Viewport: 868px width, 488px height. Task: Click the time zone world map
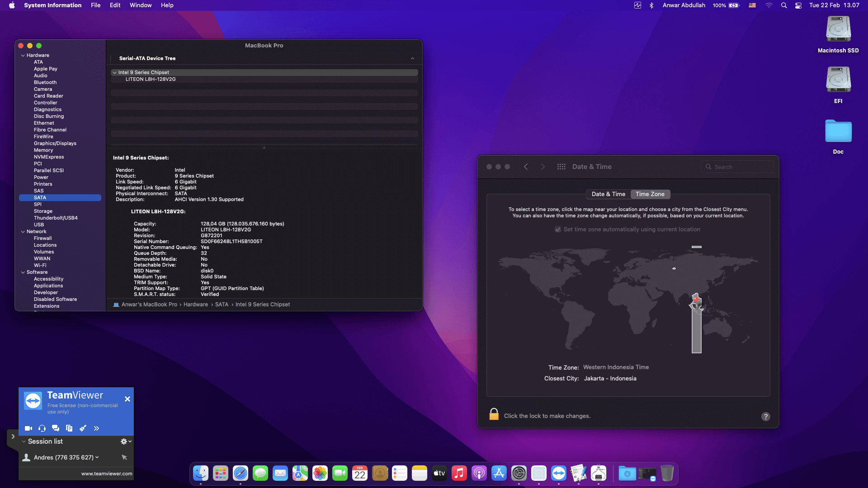[x=628, y=300]
